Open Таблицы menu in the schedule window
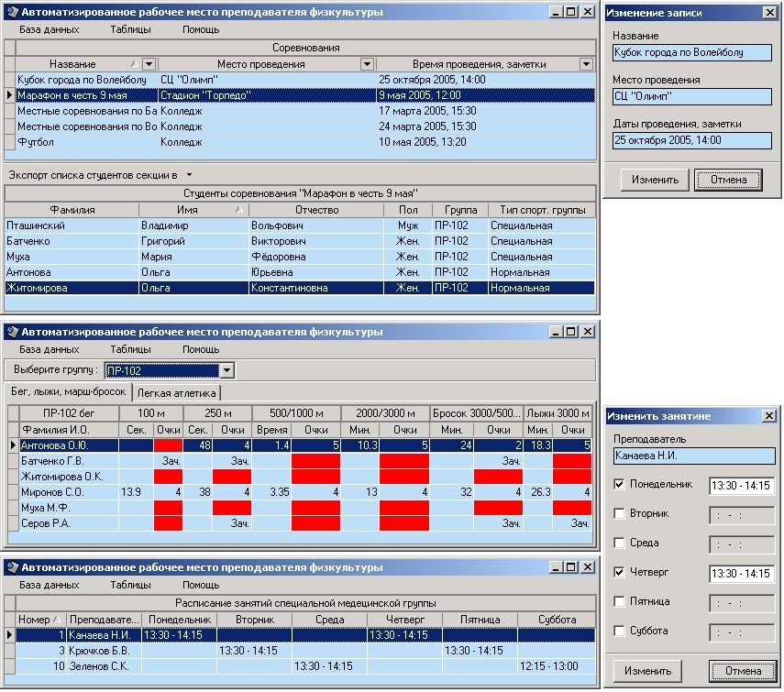Screen dimensions: 784x692 click(x=130, y=585)
